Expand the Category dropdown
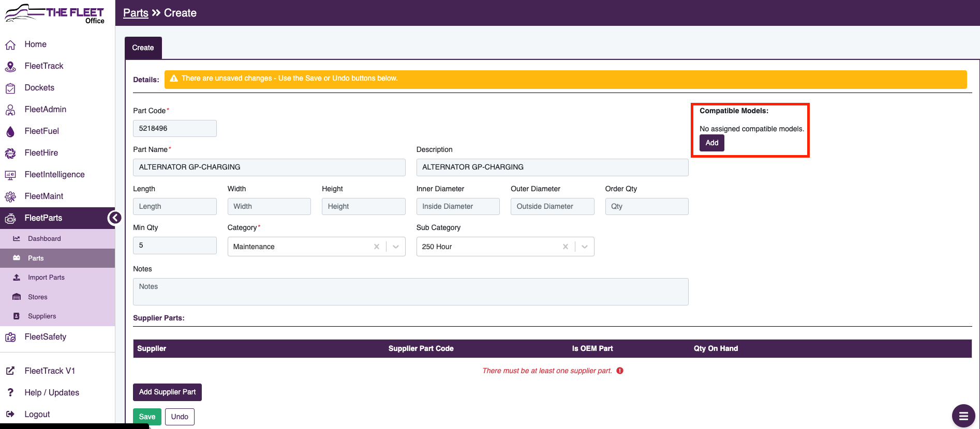This screenshot has width=980, height=429. [x=396, y=247]
